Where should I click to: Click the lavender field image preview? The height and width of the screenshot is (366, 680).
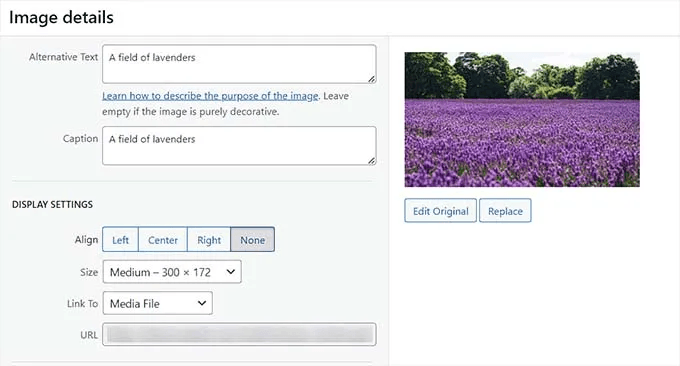pos(522,120)
